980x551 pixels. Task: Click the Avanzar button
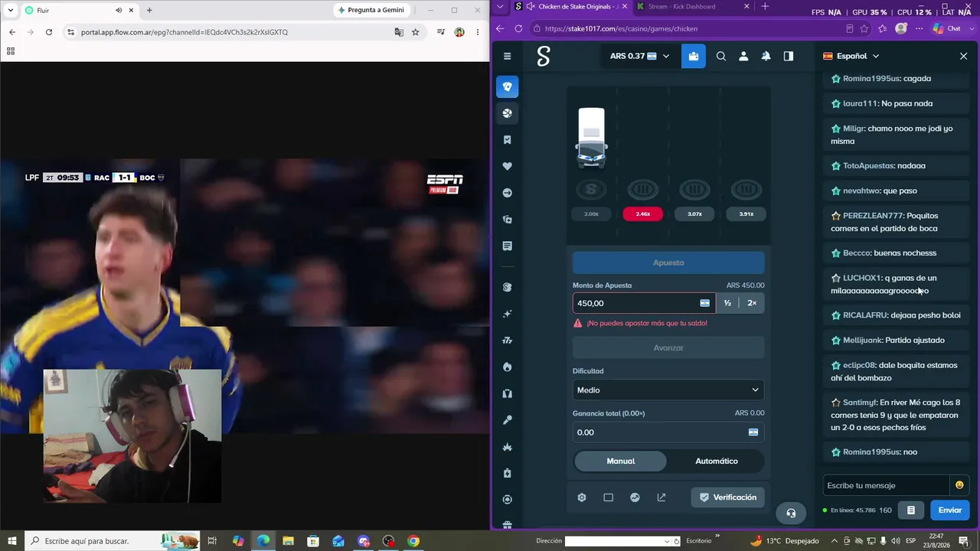pyautogui.click(x=668, y=347)
